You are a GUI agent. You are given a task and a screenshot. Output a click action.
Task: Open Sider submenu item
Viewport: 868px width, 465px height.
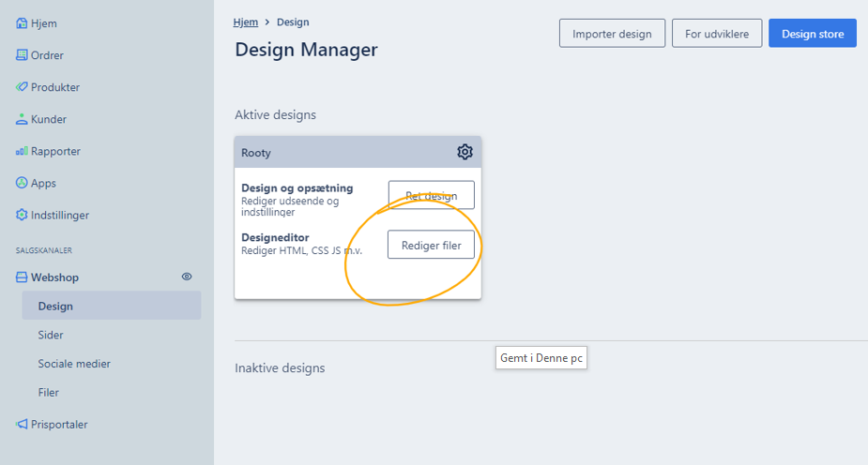[x=51, y=335]
